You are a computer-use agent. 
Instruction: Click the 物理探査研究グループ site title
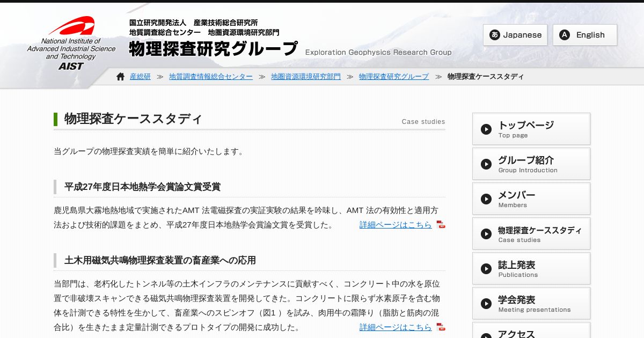click(x=213, y=49)
